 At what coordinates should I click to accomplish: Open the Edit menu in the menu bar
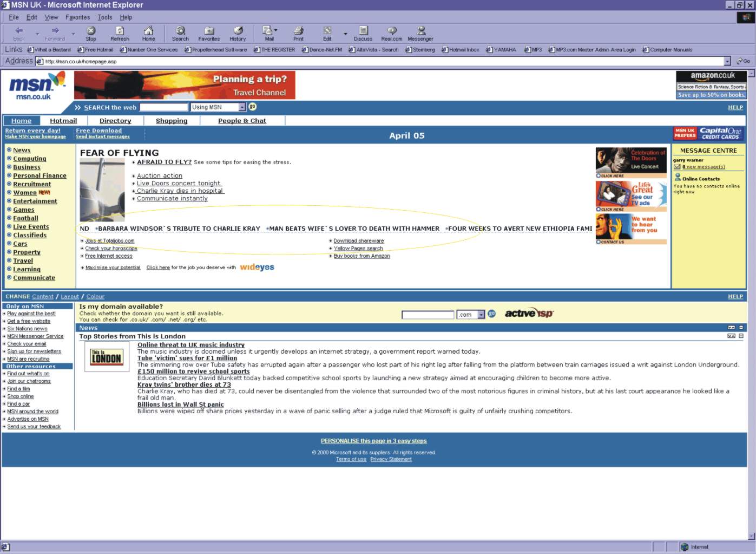tap(32, 17)
